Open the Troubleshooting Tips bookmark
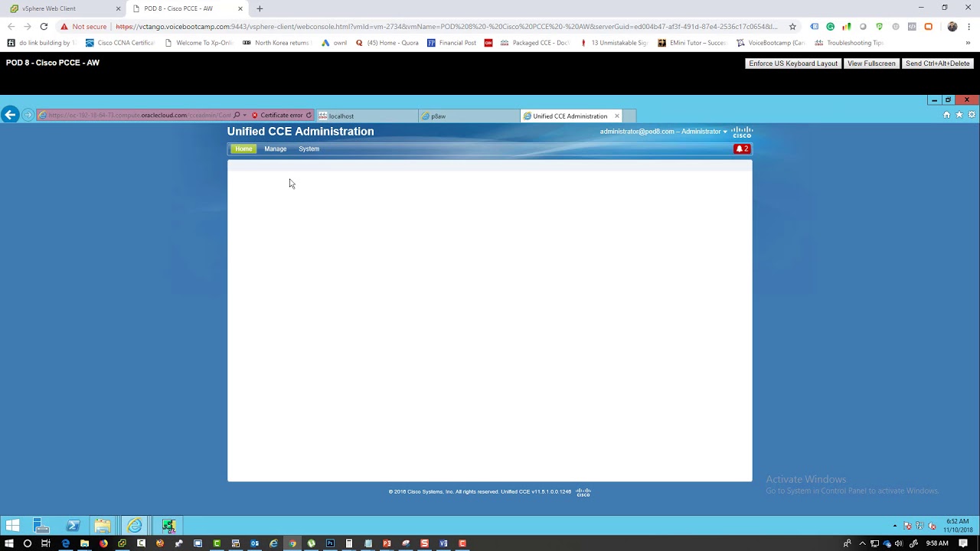 (849, 43)
